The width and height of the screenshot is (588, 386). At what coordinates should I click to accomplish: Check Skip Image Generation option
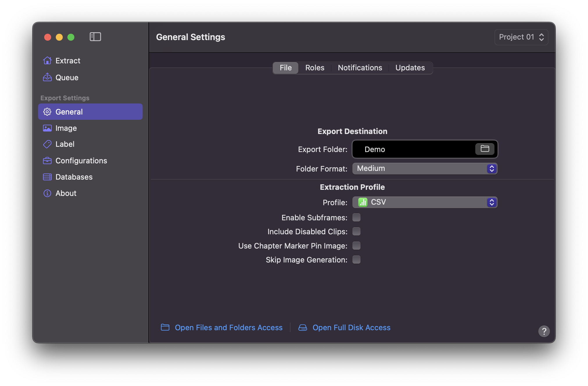pyautogui.click(x=356, y=260)
